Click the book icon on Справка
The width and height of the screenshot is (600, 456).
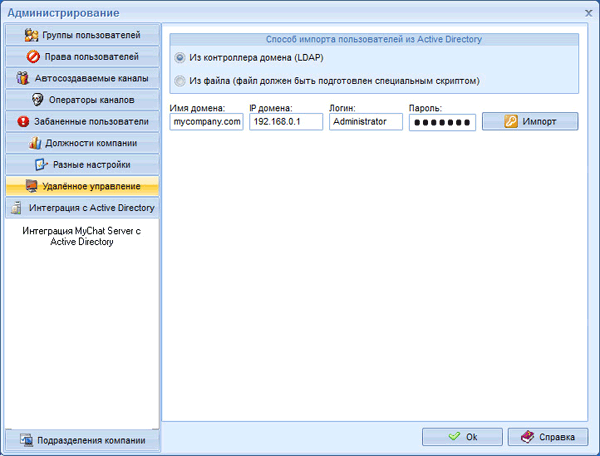528,436
